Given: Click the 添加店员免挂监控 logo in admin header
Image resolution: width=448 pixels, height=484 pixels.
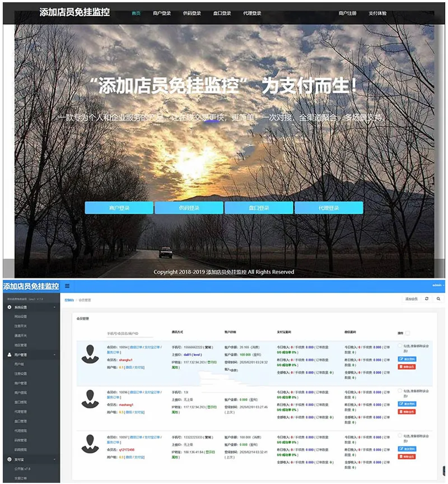Looking at the screenshot, I should pyautogui.click(x=31, y=286).
